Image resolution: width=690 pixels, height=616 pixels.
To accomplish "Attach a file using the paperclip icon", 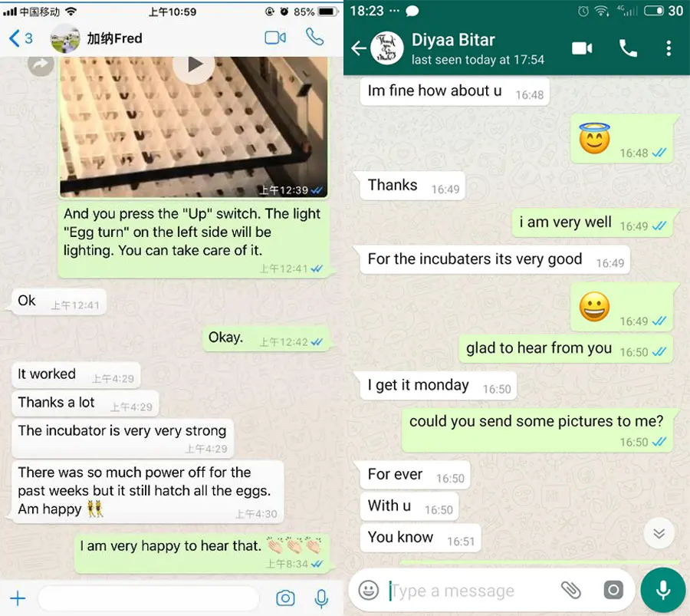I will [x=571, y=590].
